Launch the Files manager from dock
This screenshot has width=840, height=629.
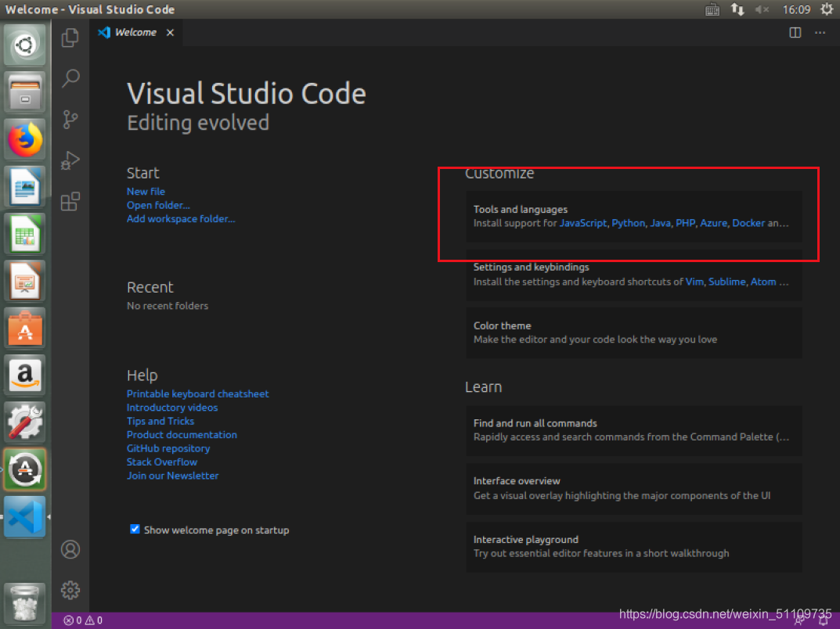click(x=24, y=92)
